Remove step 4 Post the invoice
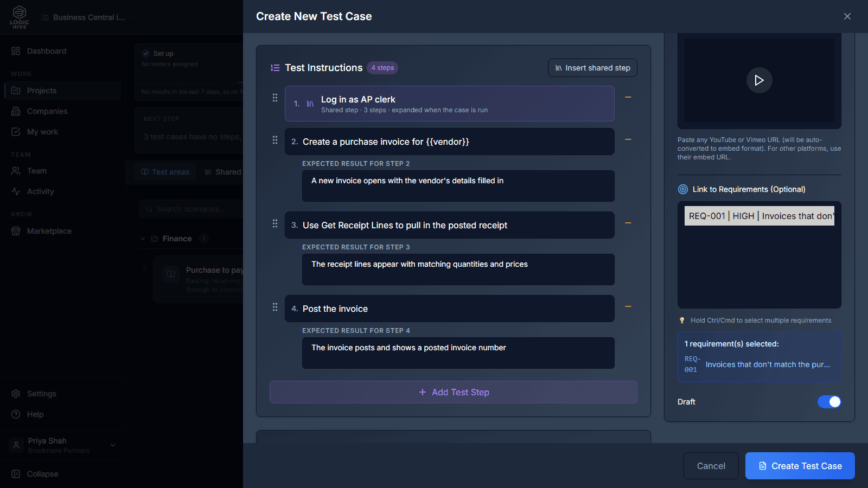 coord(628,306)
